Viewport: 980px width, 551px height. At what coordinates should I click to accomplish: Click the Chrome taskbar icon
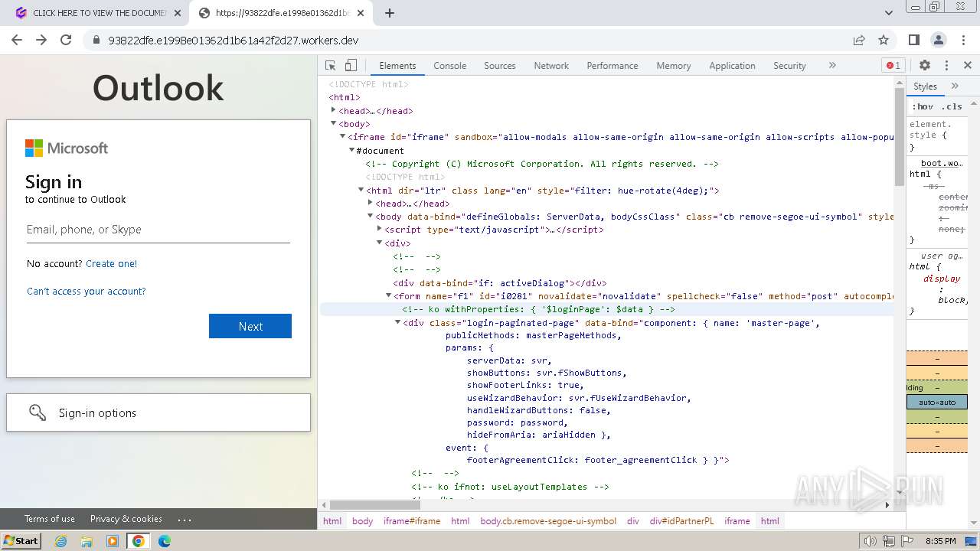[x=139, y=541]
